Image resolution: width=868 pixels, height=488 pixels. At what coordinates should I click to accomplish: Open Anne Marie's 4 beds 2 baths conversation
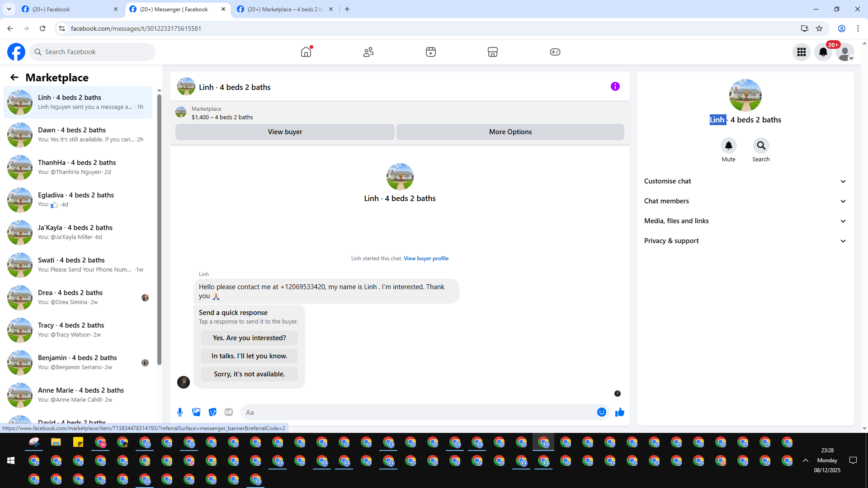[x=78, y=395]
